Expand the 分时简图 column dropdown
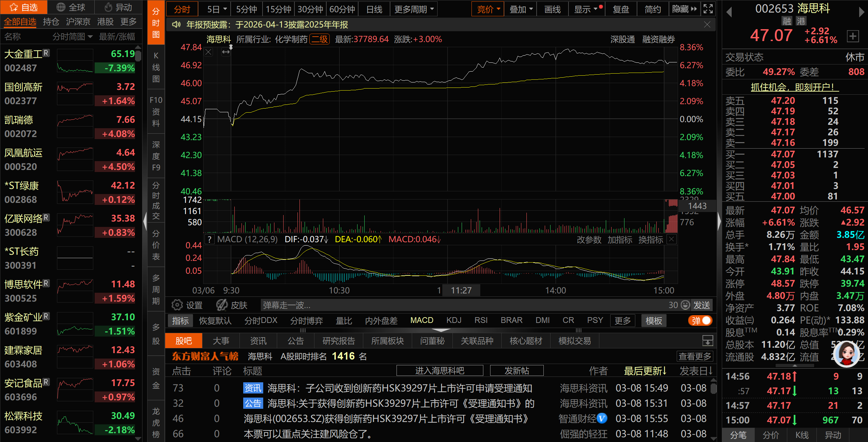 point(72,37)
